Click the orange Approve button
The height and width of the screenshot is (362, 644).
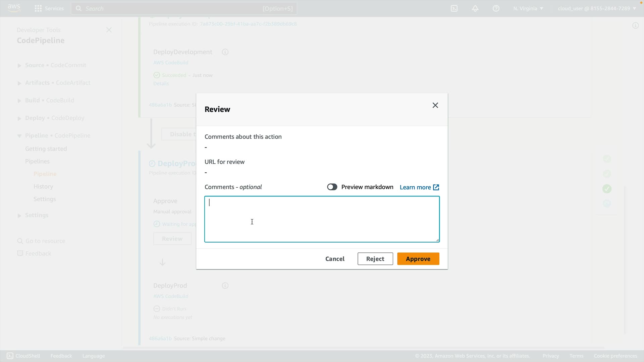(x=418, y=259)
